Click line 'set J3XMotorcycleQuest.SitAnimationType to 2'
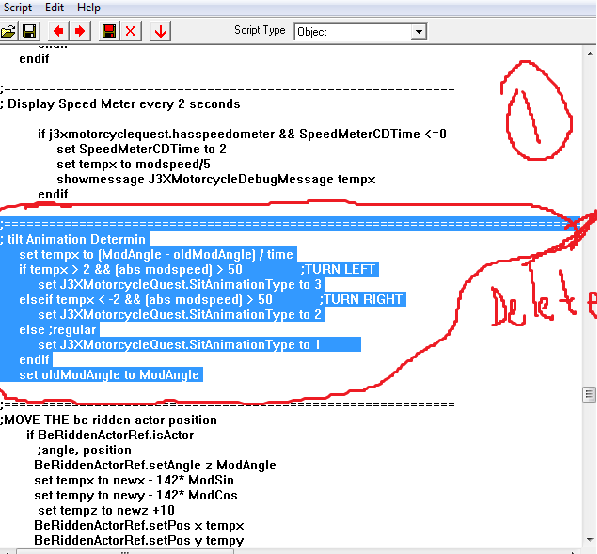Screen dimensions: 597x554 (x=180, y=315)
